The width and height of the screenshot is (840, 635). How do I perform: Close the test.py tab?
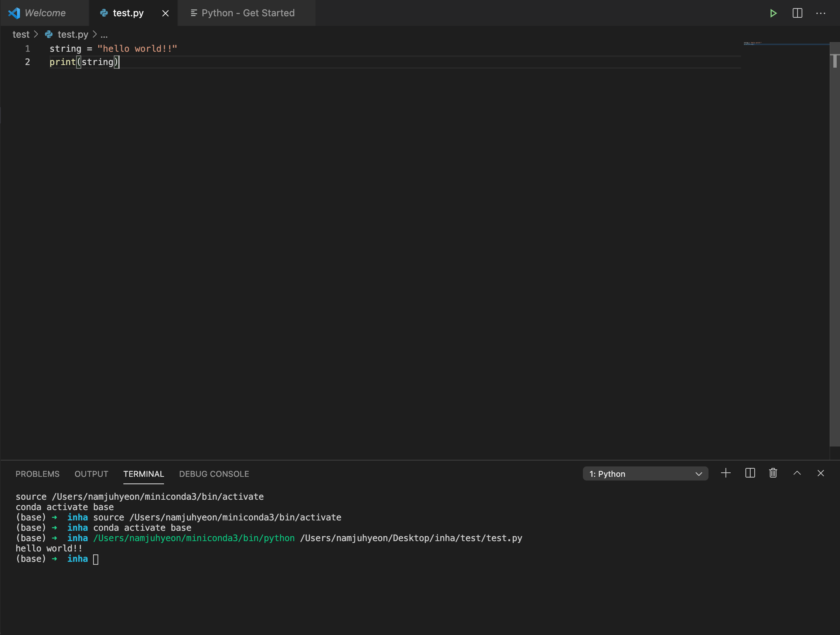click(165, 13)
